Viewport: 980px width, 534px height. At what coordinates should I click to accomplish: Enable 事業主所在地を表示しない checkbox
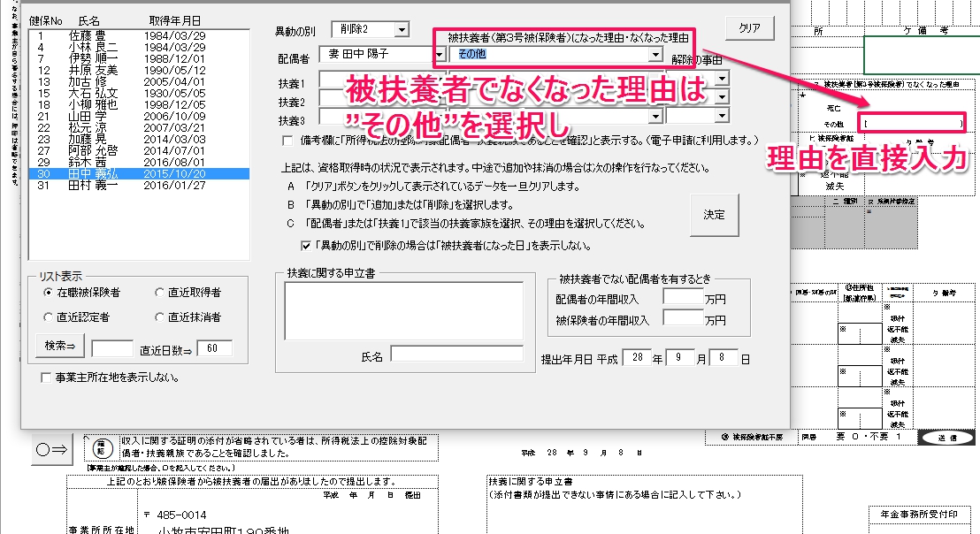(x=46, y=378)
